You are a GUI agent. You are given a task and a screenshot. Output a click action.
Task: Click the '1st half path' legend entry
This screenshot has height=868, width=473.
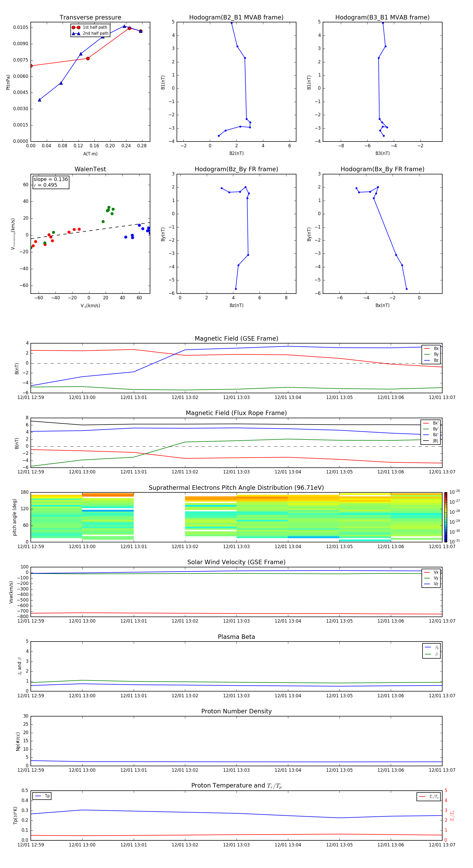(90, 27)
